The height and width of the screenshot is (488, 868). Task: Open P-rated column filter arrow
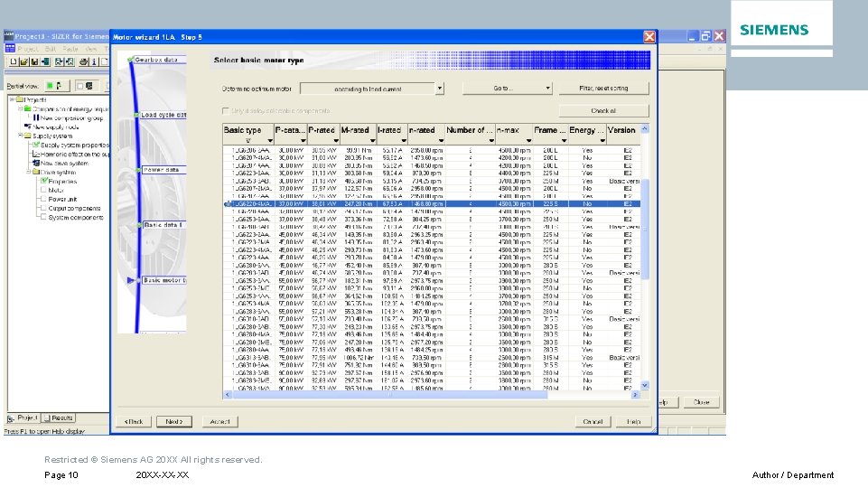click(336, 141)
